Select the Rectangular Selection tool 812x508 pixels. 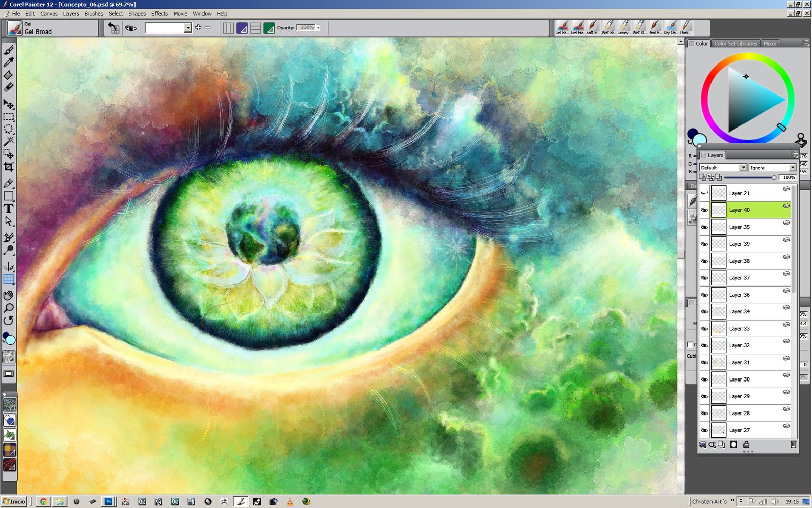click(x=9, y=117)
